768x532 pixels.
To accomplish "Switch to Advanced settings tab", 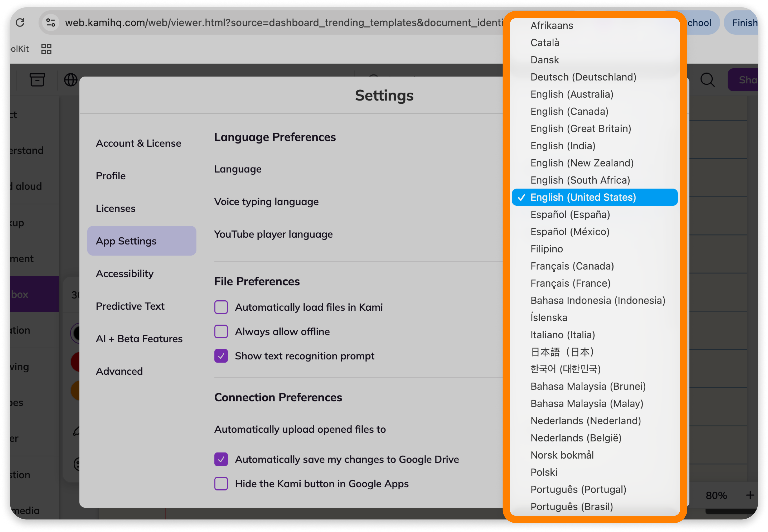I will tap(142, 371).
